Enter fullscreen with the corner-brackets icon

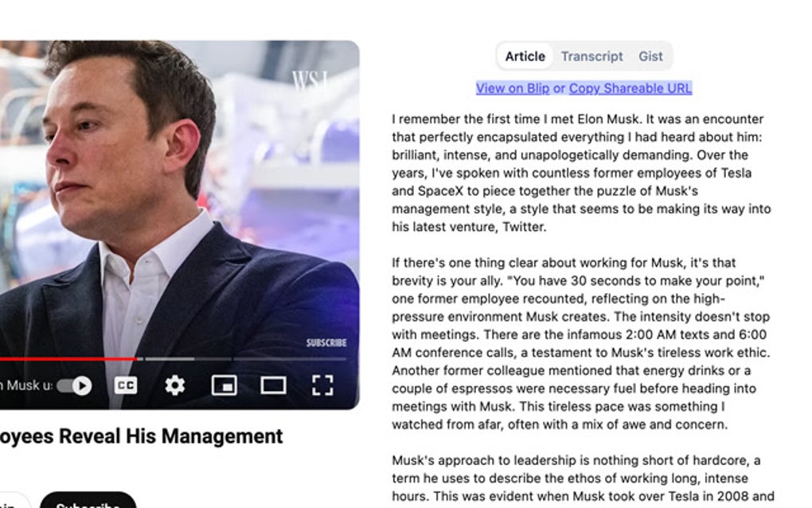[x=322, y=386]
